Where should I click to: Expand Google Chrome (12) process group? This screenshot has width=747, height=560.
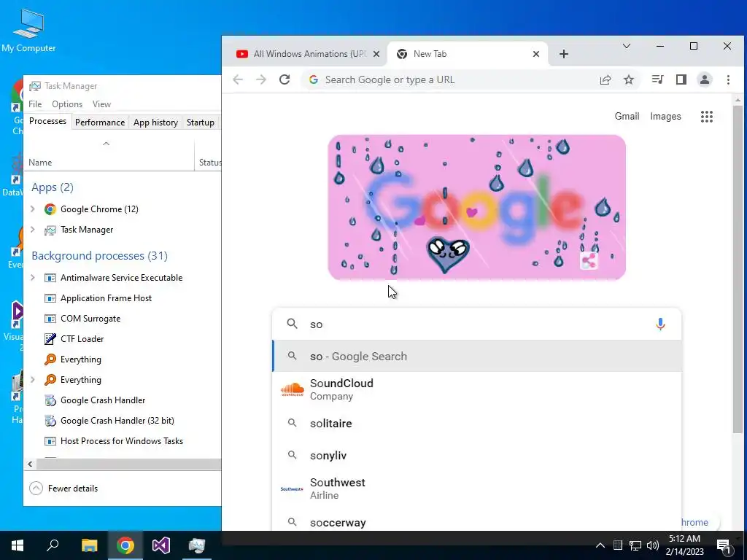click(32, 209)
